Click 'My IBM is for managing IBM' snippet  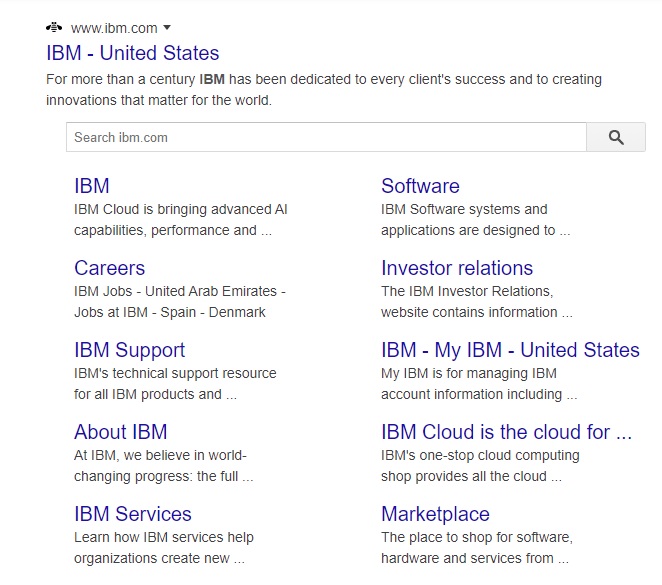479,384
